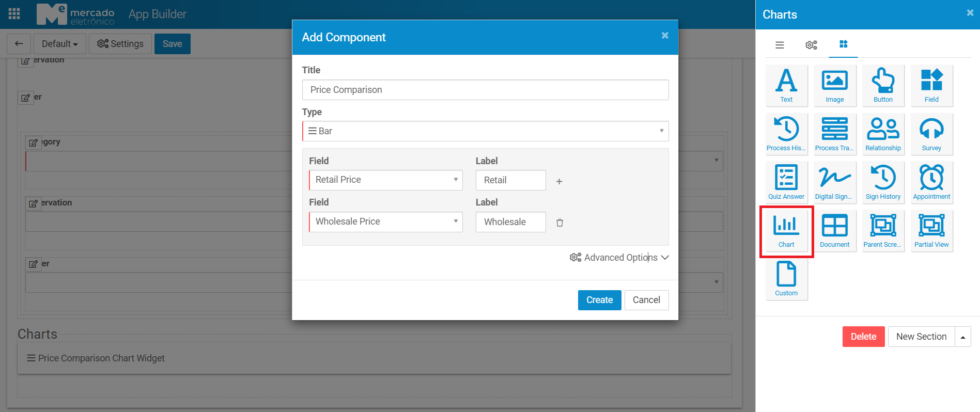Viewport: 980px width, 412px height.
Task: Select the Digital Signature component
Action: [x=834, y=182]
